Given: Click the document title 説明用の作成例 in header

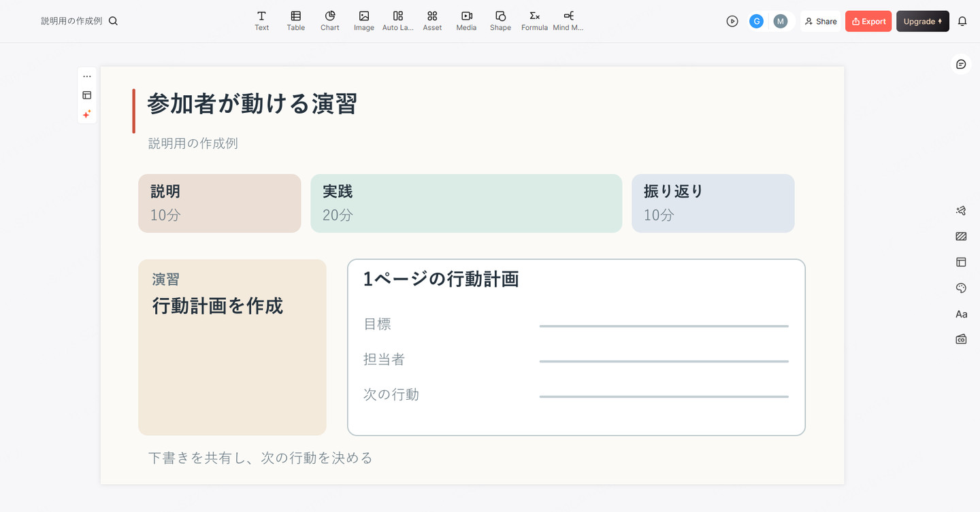Looking at the screenshot, I should pyautogui.click(x=71, y=21).
